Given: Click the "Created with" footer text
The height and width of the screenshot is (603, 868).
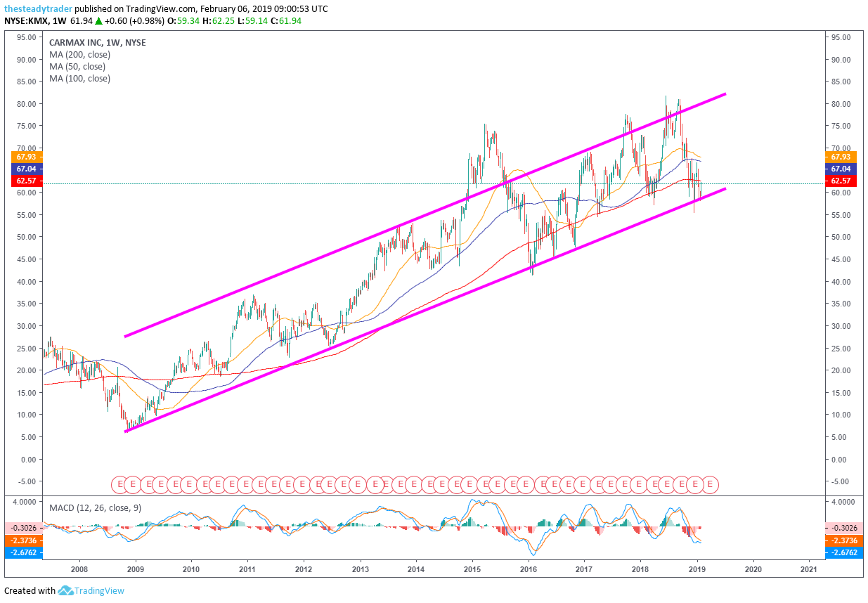Looking at the screenshot, I should pos(30,591).
